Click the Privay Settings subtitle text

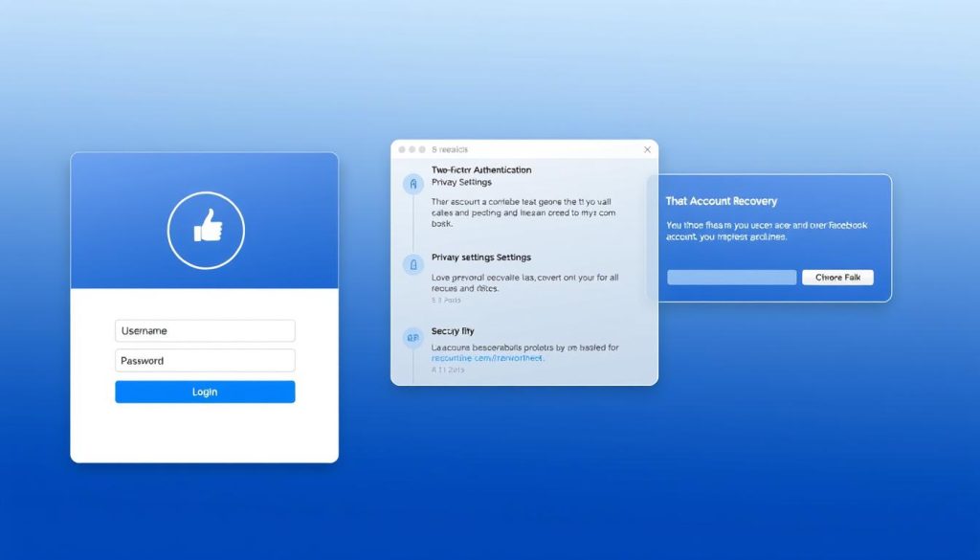coord(461,183)
